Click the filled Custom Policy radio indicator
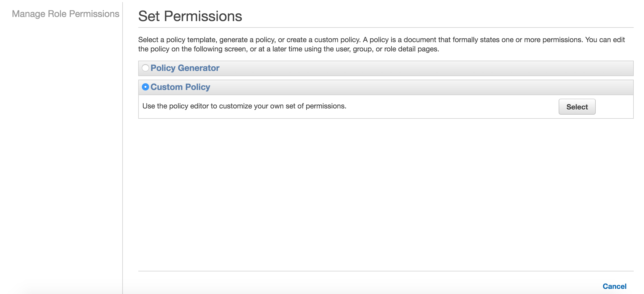Image resolution: width=644 pixels, height=294 pixels. tap(145, 87)
